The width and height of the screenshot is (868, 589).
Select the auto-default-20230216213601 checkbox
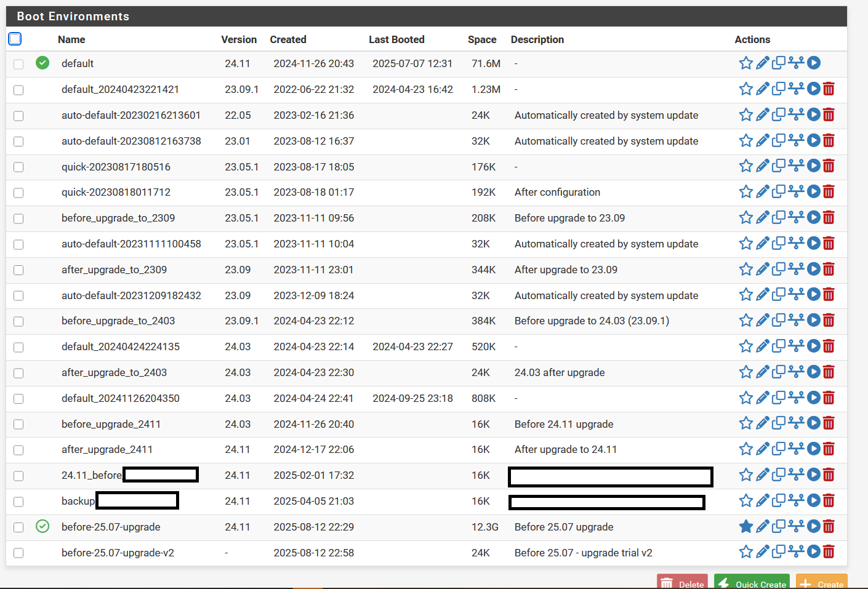pyautogui.click(x=18, y=116)
